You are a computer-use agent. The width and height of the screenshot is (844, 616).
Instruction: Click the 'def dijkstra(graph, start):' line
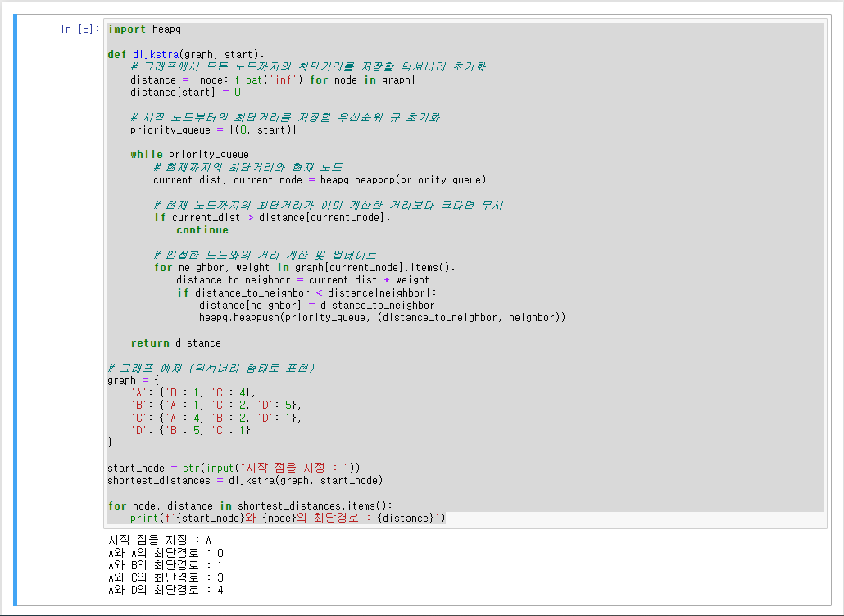[x=186, y=54]
